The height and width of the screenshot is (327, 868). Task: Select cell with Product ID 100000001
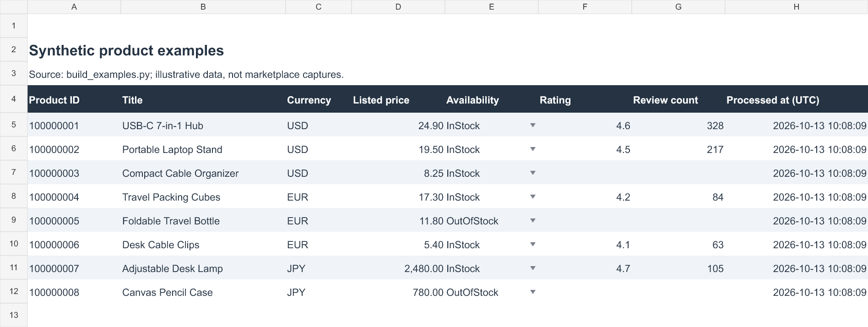74,125
